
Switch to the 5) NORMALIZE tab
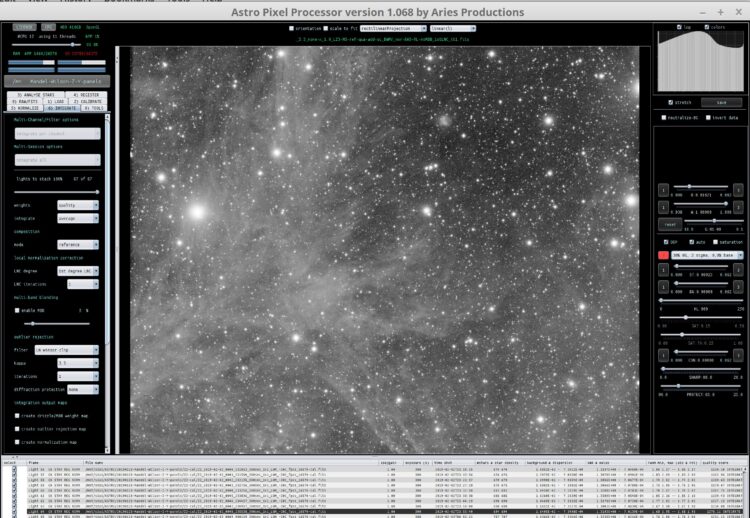(25, 108)
